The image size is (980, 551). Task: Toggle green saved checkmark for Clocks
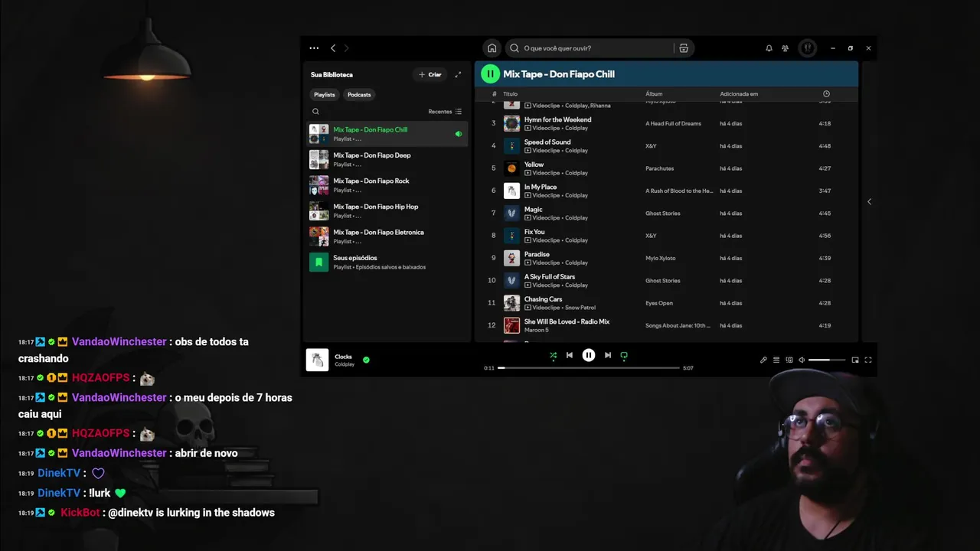tap(366, 360)
